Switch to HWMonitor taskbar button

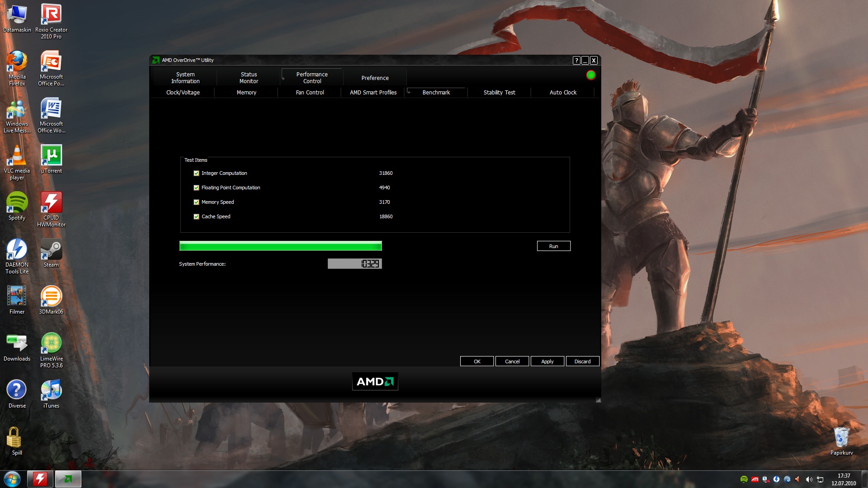click(40, 479)
